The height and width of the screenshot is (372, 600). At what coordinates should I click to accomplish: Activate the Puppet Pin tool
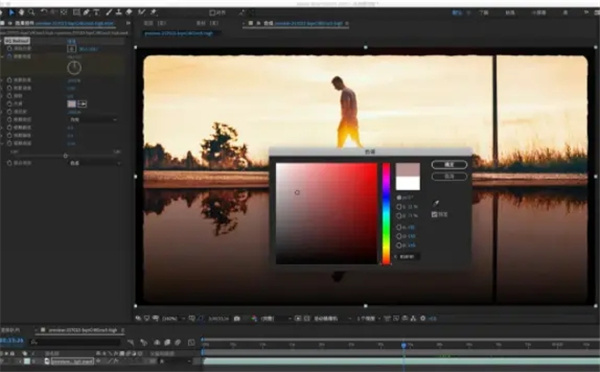coord(153,12)
